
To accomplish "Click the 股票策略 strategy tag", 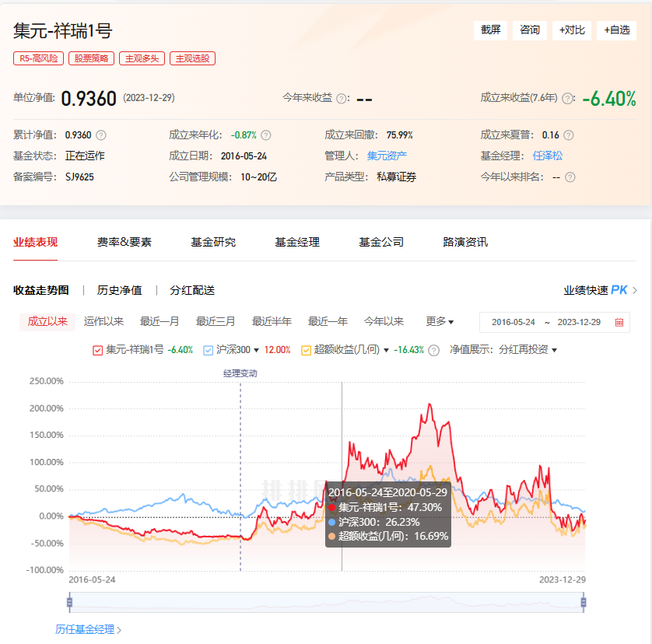I will point(91,58).
